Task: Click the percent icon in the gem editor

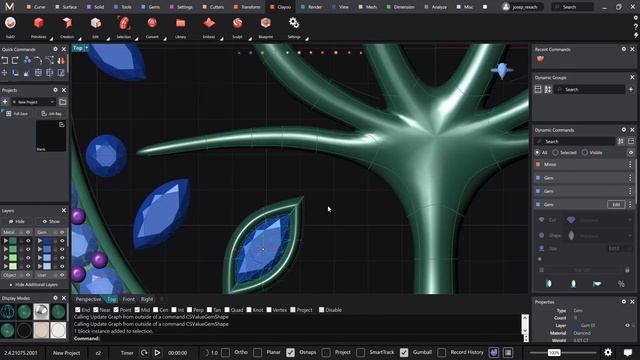Action: point(621,284)
